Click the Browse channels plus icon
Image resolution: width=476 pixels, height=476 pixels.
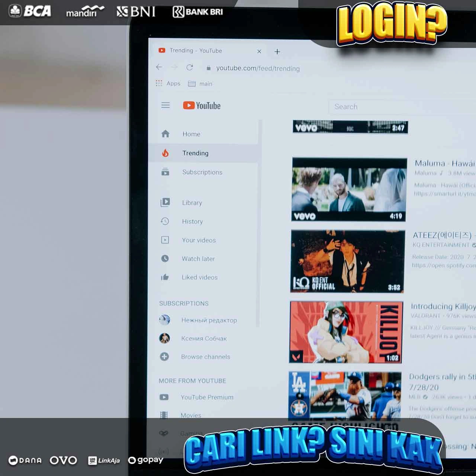click(164, 357)
